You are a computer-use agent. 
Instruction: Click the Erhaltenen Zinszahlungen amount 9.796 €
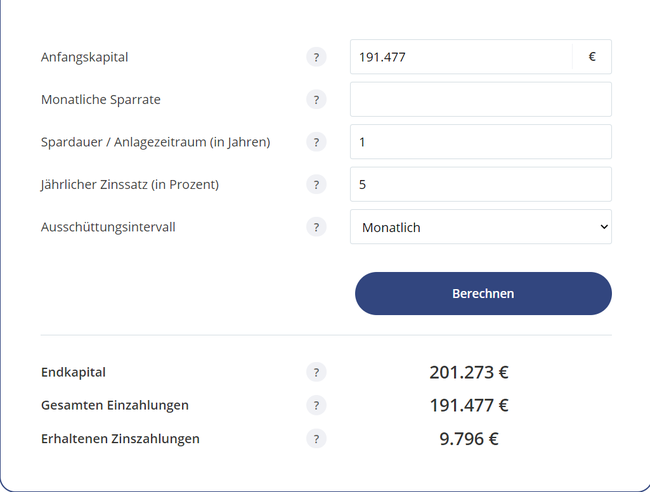coord(469,439)
